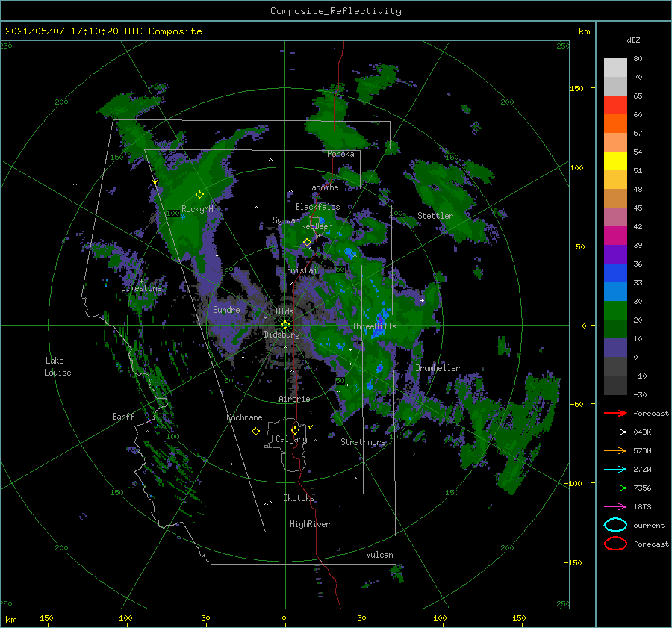Click the Cochrane town label
The image size is (672, 628).
click(x=244, y=417)
